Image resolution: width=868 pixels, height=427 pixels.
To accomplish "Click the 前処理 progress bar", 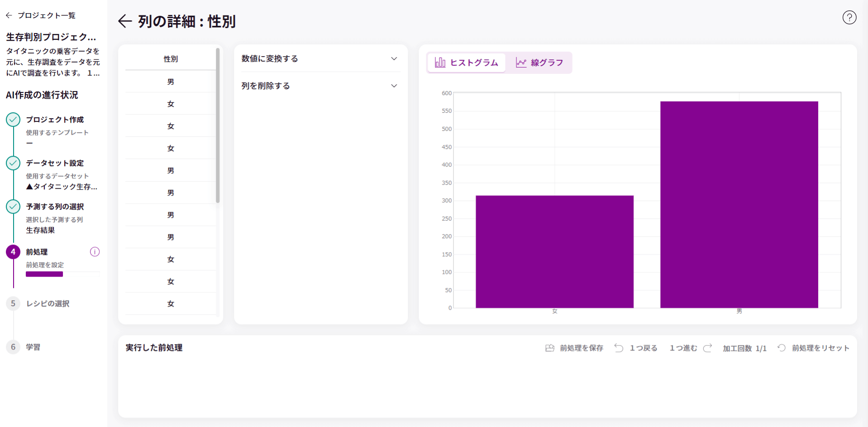I will coord(62,274).
